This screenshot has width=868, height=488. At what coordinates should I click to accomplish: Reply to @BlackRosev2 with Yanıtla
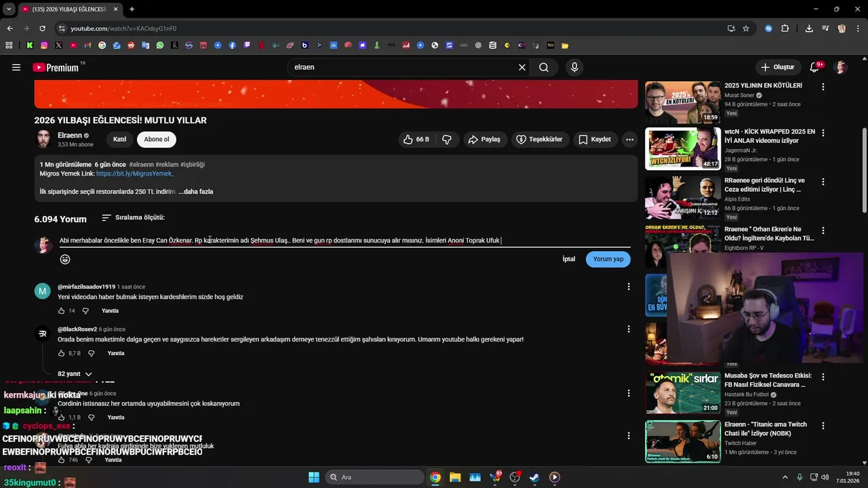pos(116,353)
